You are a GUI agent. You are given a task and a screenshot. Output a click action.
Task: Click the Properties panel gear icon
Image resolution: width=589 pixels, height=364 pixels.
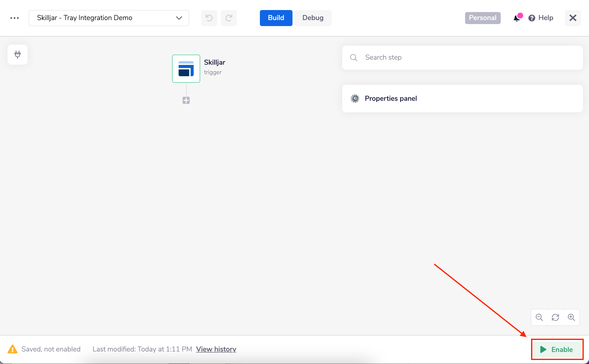tap(355, 99)
